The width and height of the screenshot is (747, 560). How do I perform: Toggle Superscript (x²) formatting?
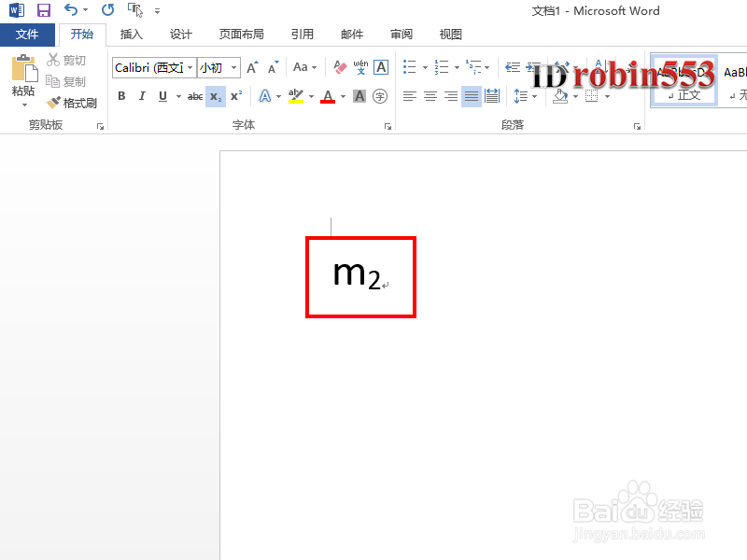tap(236, 96)
